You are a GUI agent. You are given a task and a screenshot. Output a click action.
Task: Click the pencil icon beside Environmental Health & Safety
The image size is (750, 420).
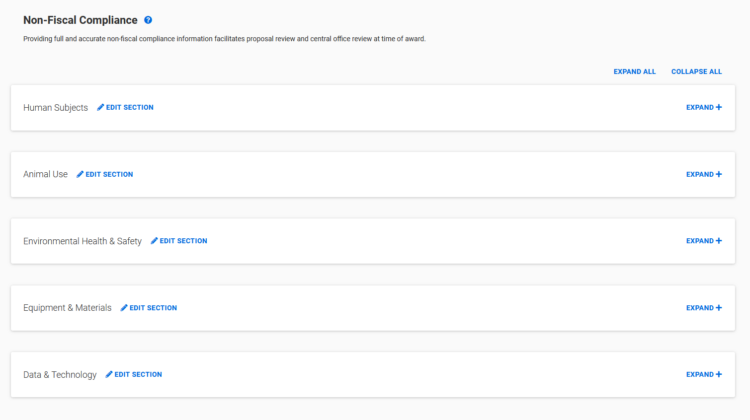pyautogui.click(x=154, y=241)
